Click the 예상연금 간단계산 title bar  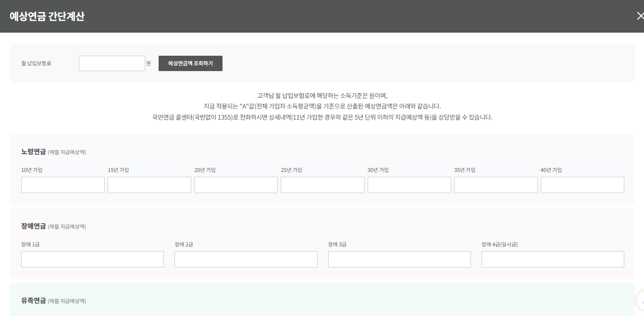click(45, 16)
